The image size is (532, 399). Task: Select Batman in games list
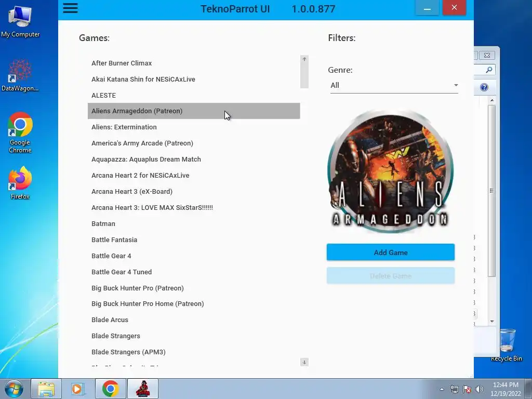[194, 223]
